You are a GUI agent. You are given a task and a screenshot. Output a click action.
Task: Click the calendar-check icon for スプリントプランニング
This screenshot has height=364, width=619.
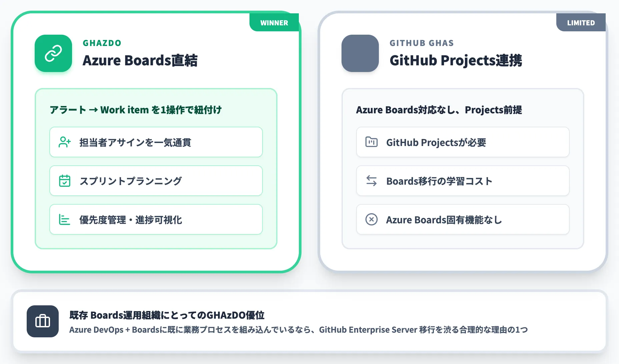click(x=65, y=181)
